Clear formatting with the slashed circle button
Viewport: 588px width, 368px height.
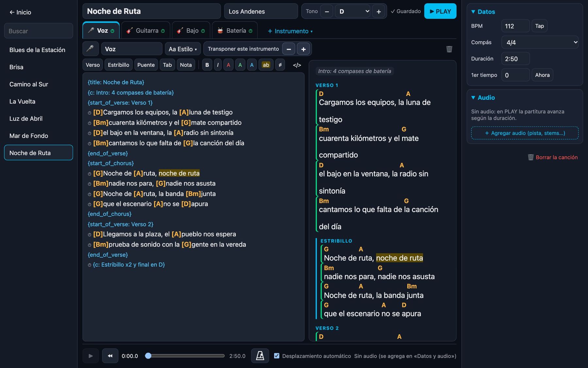[x=280, y=65]
